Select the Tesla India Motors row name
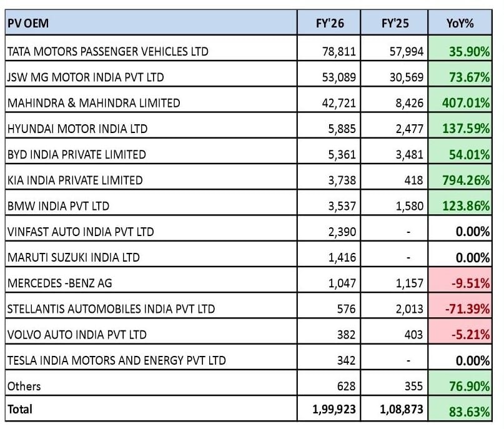Viewport: 504px width, 429px height. [116, 360]
